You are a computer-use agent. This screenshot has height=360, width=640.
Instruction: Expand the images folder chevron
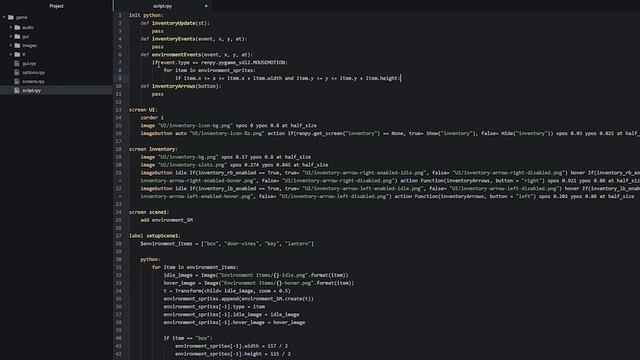coord(11,45)
